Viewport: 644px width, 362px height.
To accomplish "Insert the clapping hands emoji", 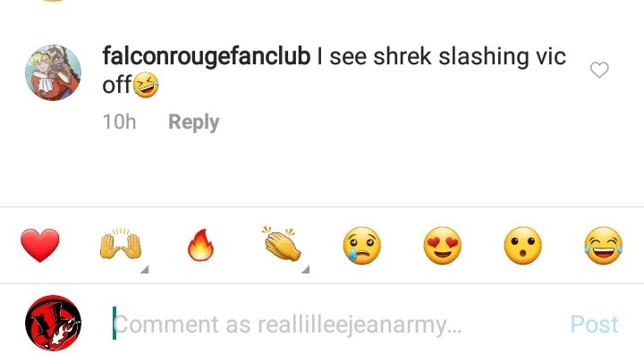I will [282, 244].
